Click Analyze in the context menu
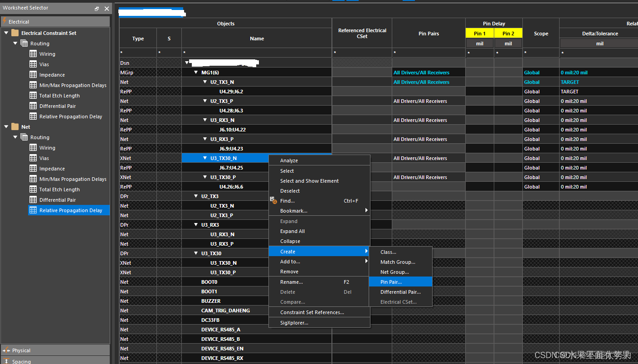 point(289,160)
